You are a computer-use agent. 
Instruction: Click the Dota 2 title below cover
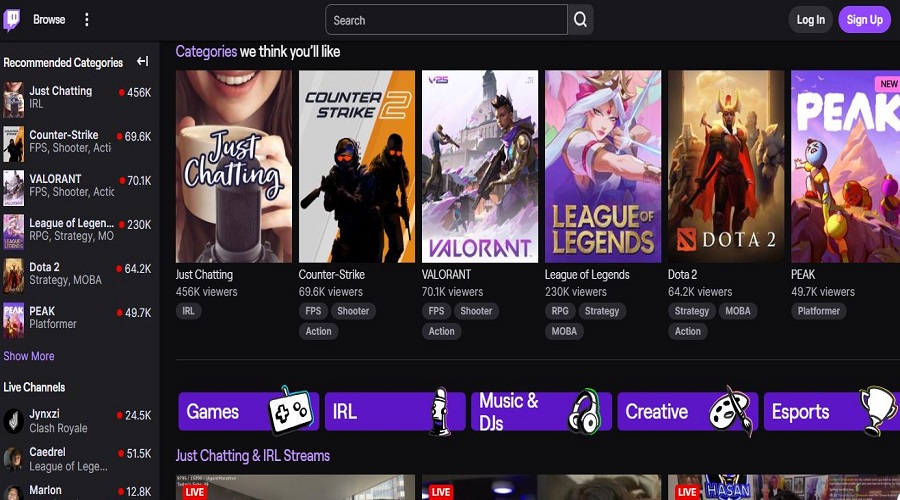pyautogui.click(x=682, y=275)
